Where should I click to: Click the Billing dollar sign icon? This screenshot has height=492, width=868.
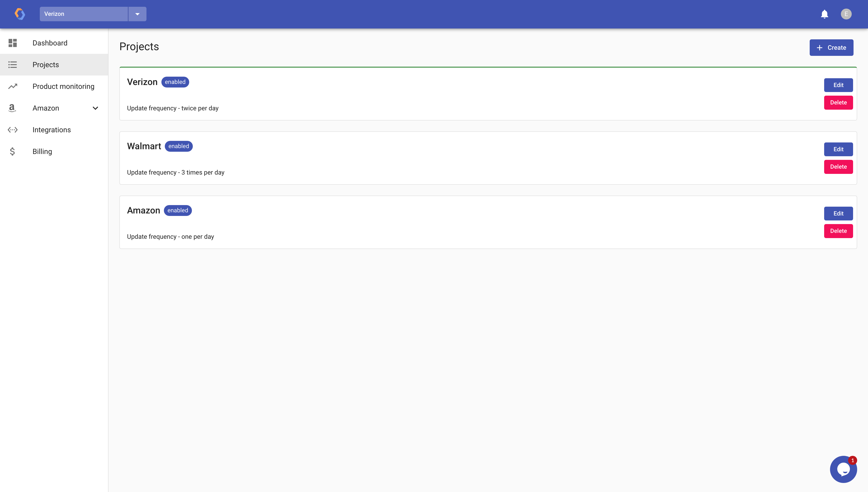click(12, 151)
